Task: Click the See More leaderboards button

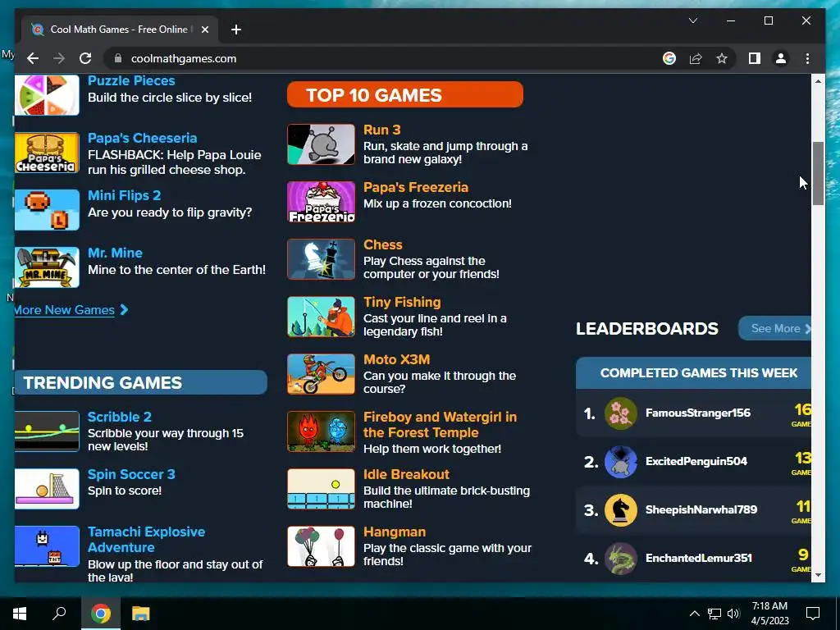Action: click(775, 328)
